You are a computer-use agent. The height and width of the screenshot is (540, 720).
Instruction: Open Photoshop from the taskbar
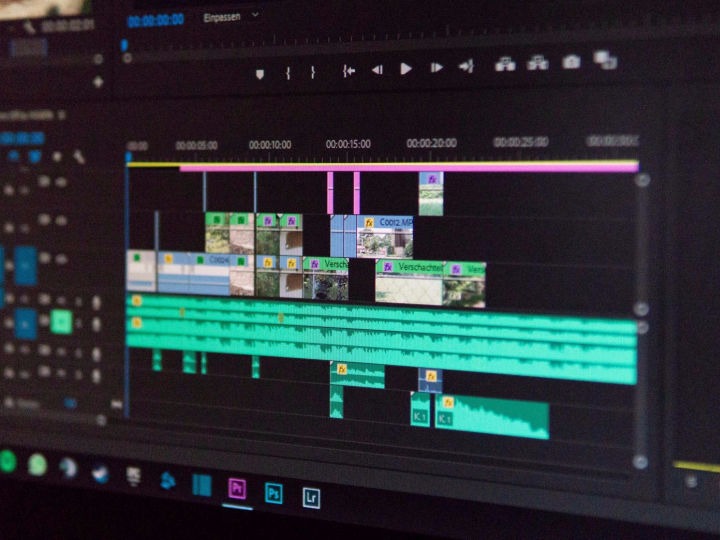[x=273, y=492]
